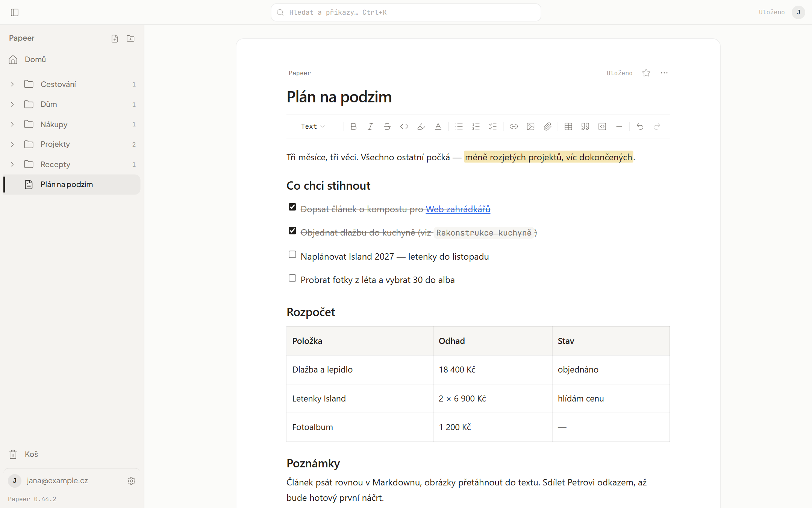
Task: Create a new folder via sidebar icon
Action: pos(130,38)
